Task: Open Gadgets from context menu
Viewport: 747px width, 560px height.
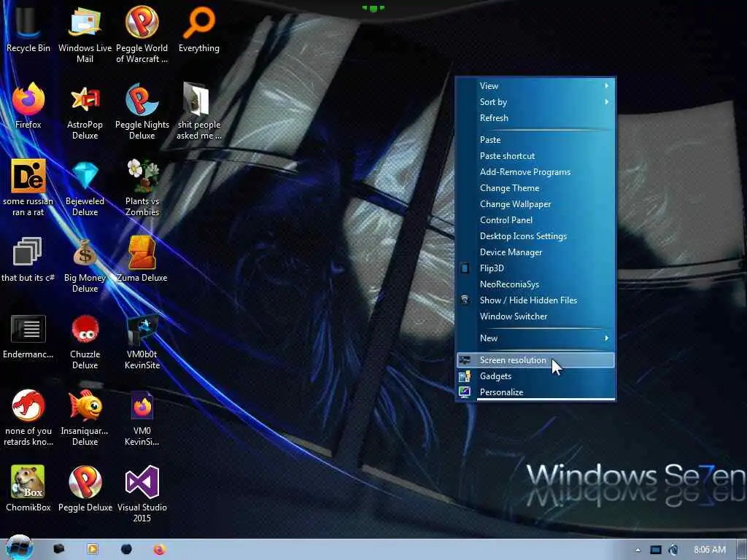Action: [535, 376]
